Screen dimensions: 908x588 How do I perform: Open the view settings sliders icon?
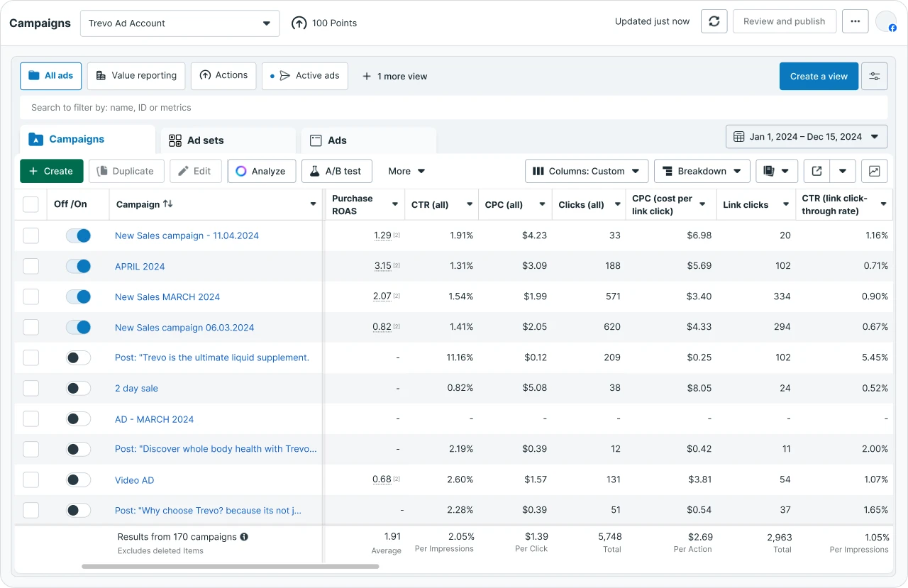[x=875, y=77]
